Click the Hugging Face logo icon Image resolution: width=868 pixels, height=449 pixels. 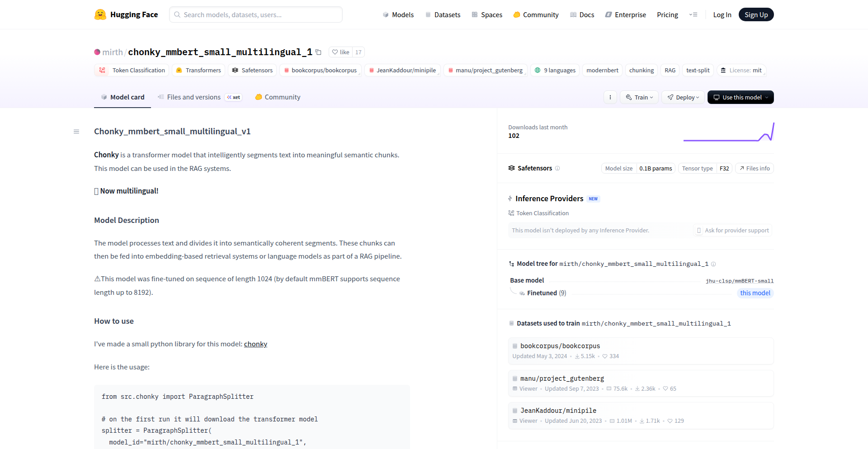pyautogui.click(x=100, y=14)
